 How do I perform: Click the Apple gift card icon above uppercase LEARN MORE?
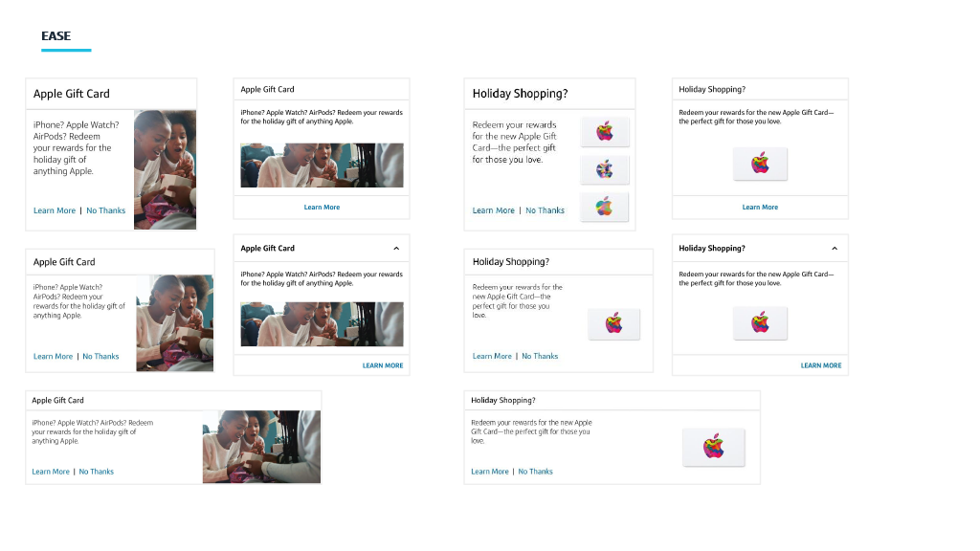[x=760, y=322]
